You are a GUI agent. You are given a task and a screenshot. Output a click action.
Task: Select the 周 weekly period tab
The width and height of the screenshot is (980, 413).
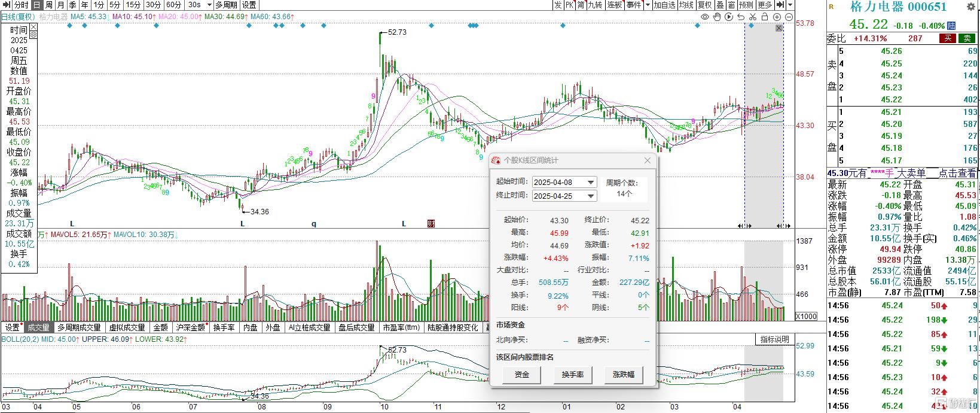[49, 5]
